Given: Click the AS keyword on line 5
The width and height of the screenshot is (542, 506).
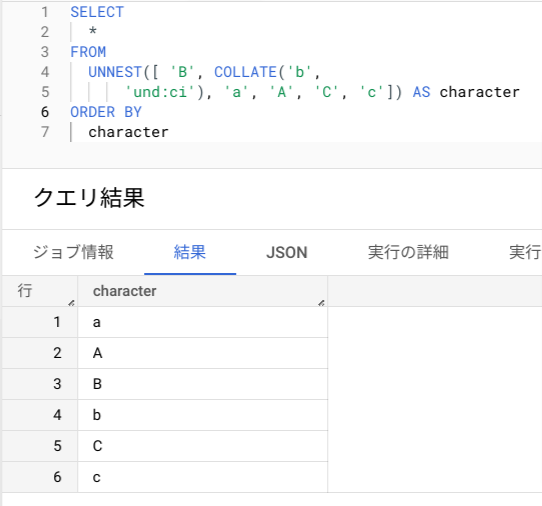Looking at the screenshot, I should pos(422,92).
